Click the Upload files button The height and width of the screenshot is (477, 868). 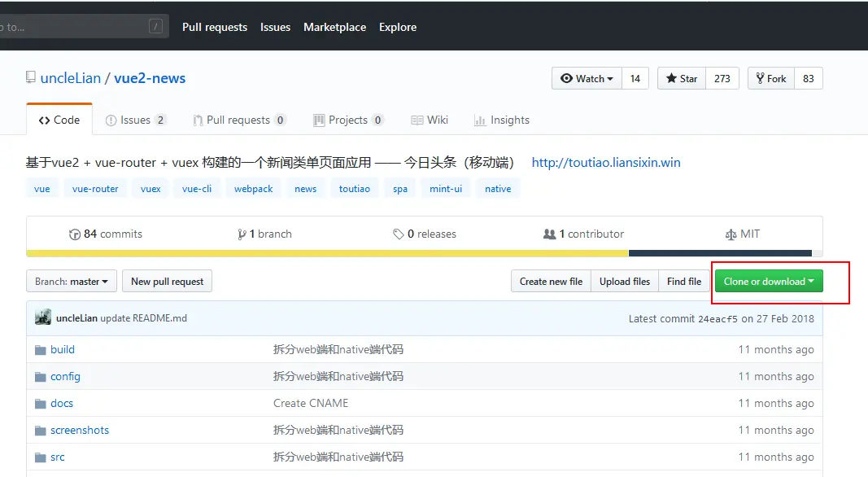tap(625, 282)
